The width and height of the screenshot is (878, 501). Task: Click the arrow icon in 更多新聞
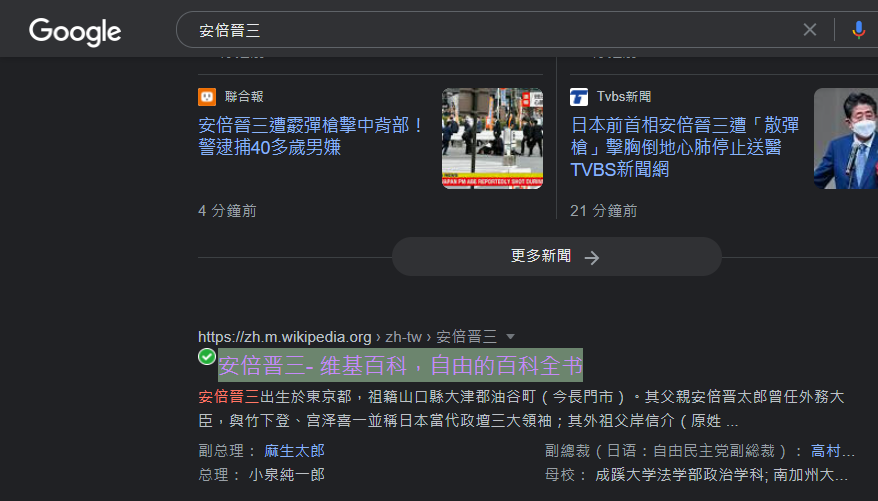591,257
